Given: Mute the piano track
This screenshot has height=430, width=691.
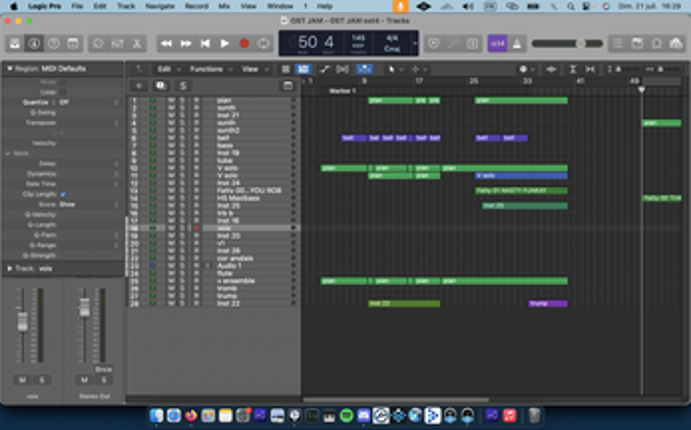Looking at the screenshot, I should coord(171,100).
